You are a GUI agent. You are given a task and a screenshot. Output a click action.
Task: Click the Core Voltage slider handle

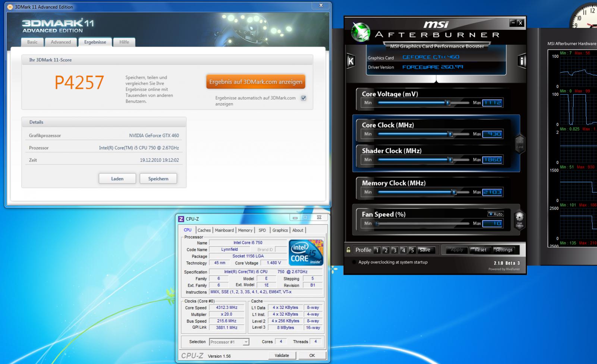[448, 103]
